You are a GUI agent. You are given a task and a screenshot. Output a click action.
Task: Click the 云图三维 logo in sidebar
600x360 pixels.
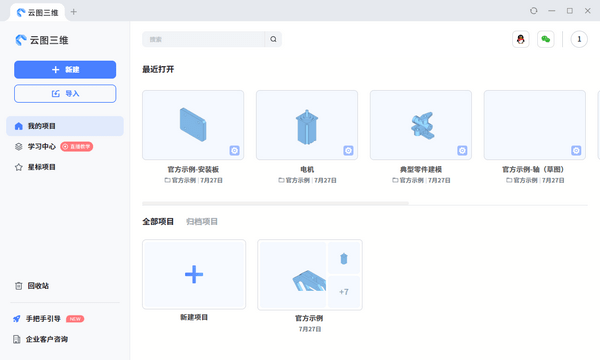pyautogui.click(x=42, y=40)
